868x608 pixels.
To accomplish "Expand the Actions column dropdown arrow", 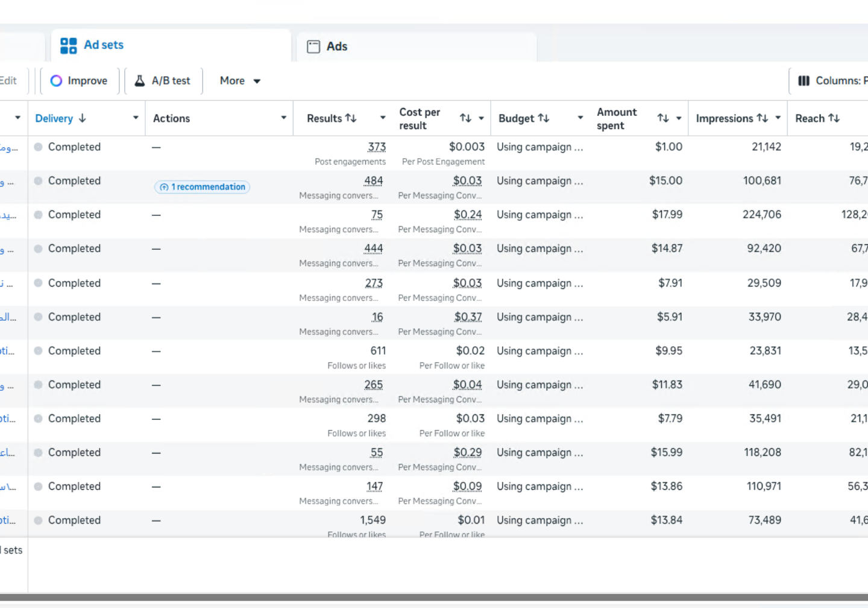I will point(283,118).
